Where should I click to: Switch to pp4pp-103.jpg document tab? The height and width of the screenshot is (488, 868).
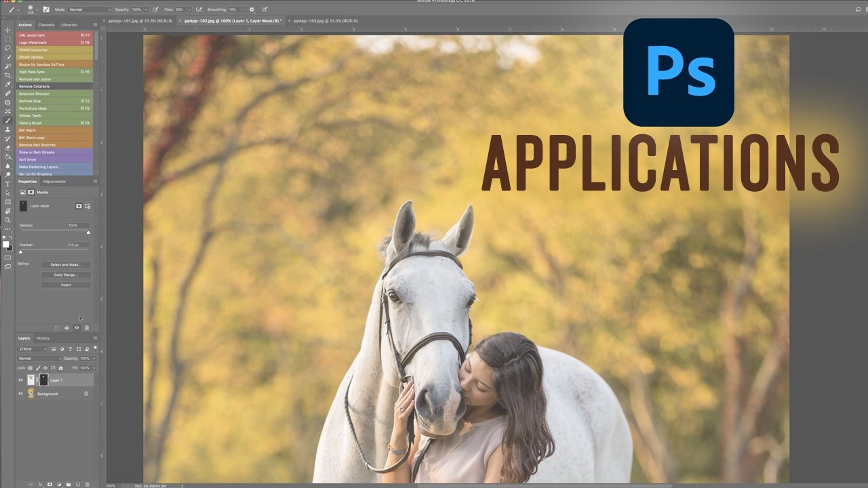click(x=325, y=21)
